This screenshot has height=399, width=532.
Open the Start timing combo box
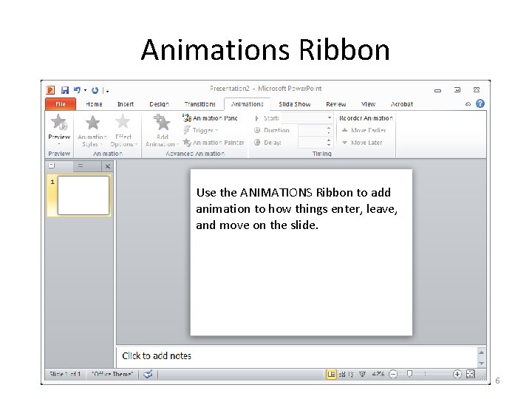point(307,118)
